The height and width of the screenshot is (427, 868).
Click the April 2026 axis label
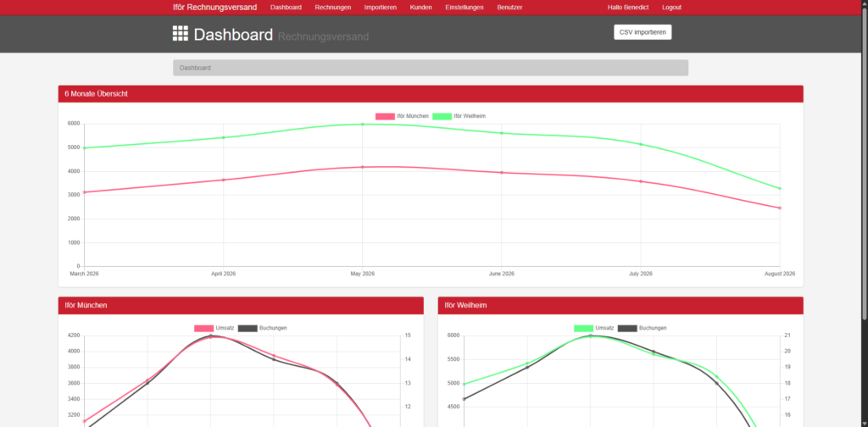(x=224, y=274)
